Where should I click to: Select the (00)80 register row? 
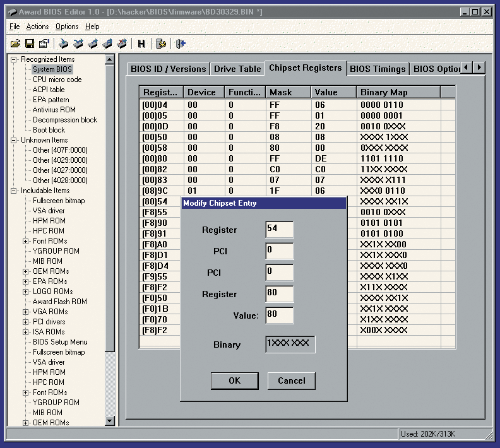(297, 158)
